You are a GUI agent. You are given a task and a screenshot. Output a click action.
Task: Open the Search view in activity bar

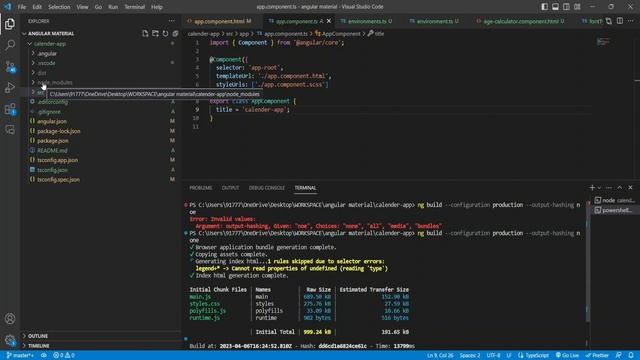click(10, 45)
